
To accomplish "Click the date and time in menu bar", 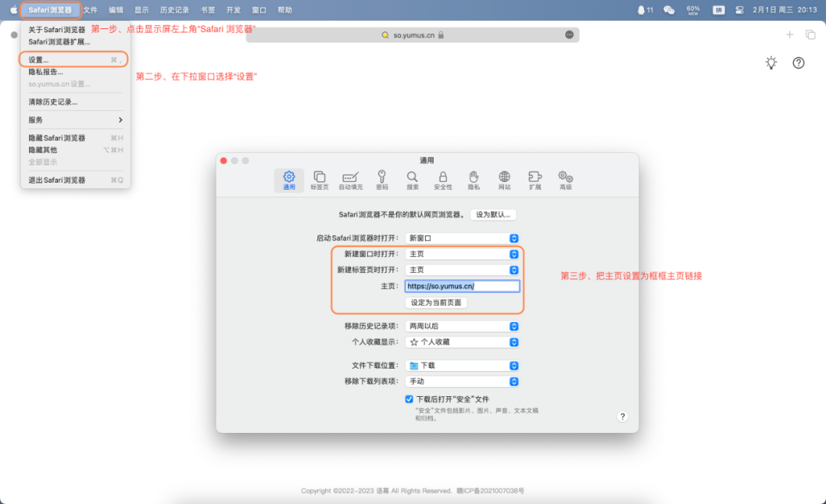I will tap(785, 10).
